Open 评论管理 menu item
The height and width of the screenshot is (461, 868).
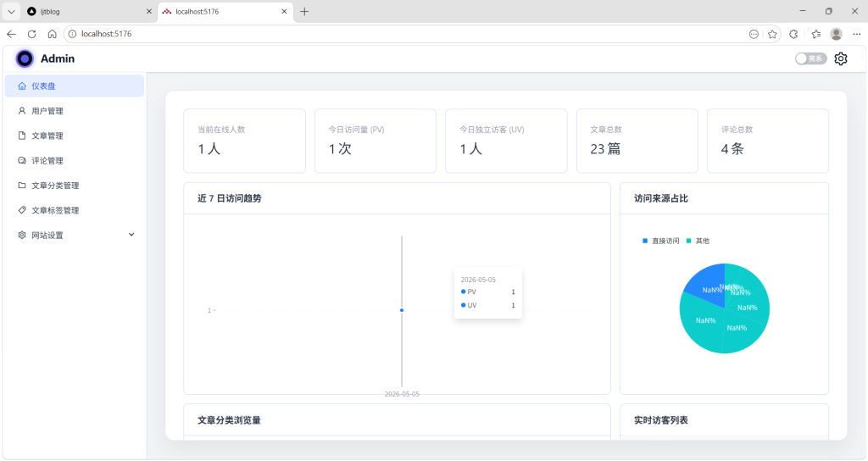75,160
